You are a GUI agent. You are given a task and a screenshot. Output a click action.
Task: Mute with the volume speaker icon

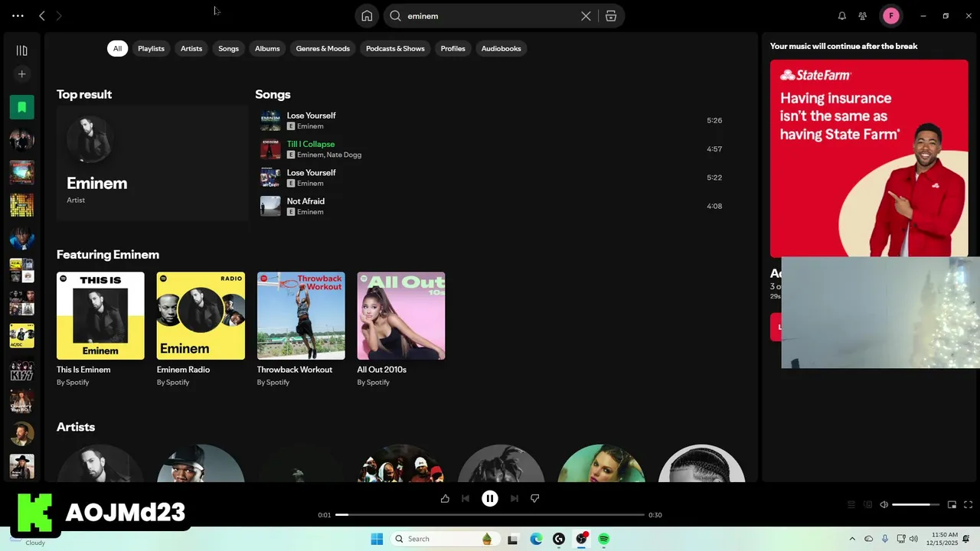[x=884, y=504]
